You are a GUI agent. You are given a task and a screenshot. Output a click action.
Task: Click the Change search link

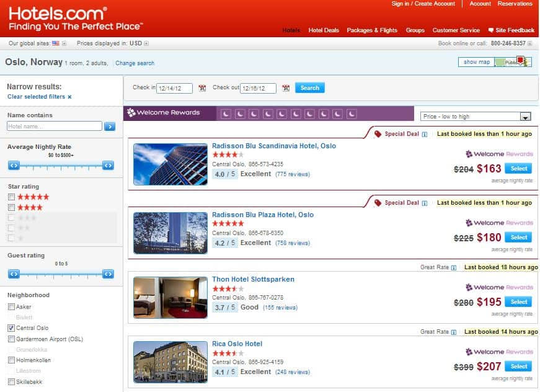coord(135,63)
